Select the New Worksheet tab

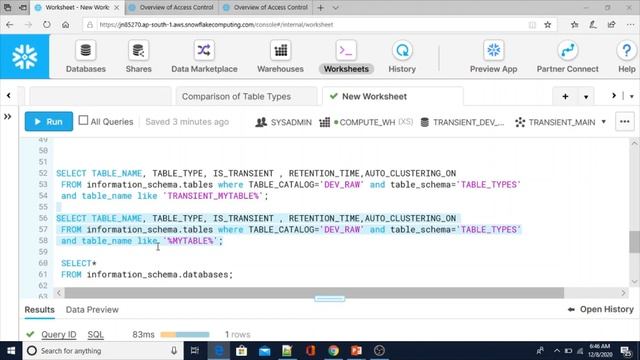392,97
